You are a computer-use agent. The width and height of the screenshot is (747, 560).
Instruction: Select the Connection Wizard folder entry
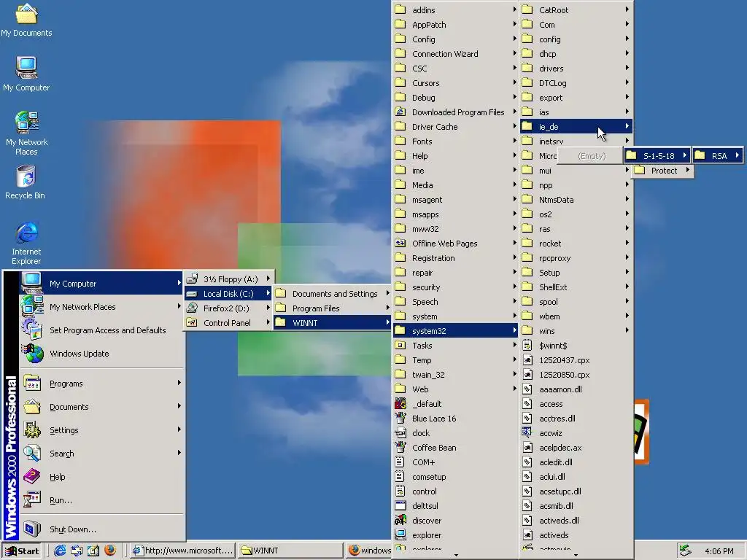coord(455,54)
